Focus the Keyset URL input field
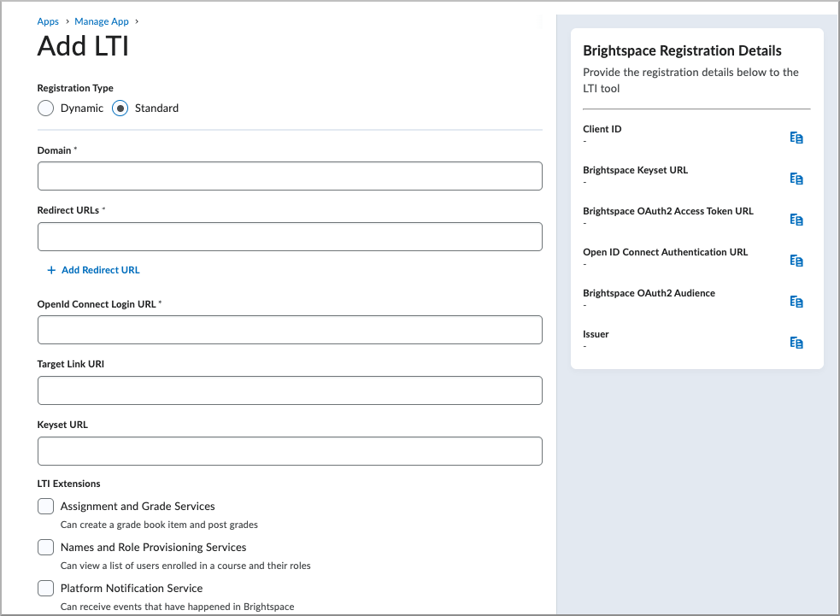 click(x=290, y=451)
